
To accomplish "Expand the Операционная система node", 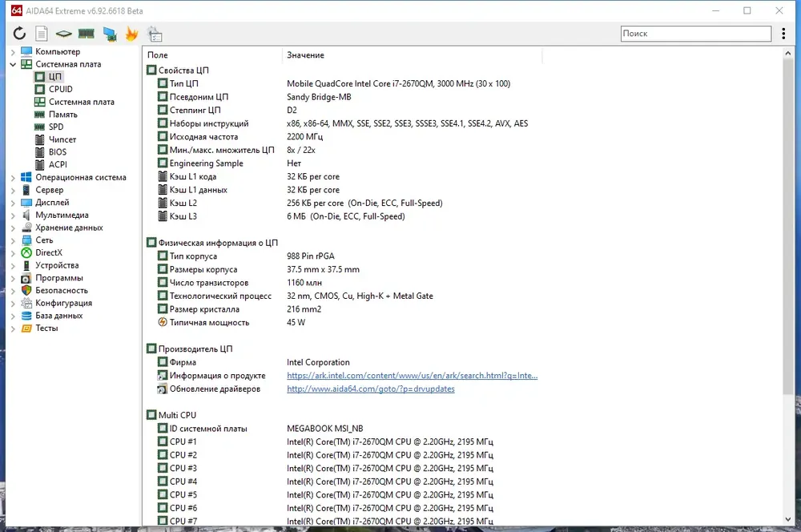I will (x=13, y=178).
